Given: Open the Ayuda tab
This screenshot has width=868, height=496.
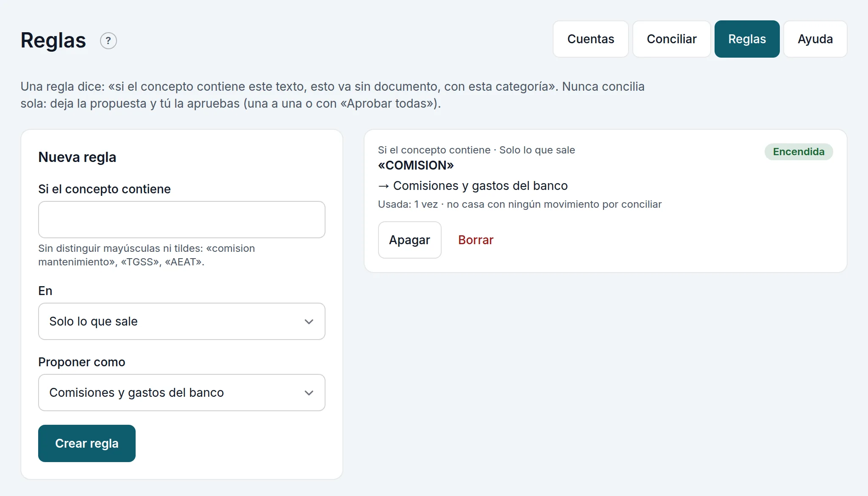Looking at the screenshot, I should [x=815, y=39].
